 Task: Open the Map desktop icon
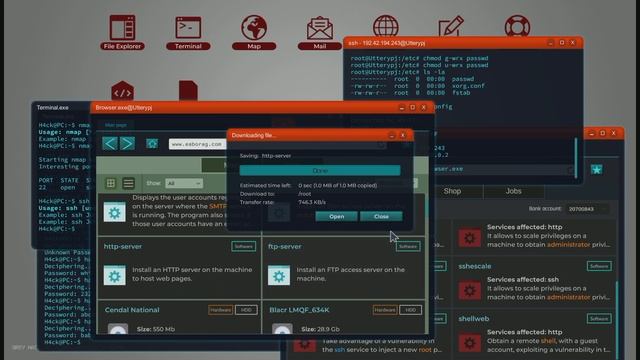coord(254,33)
